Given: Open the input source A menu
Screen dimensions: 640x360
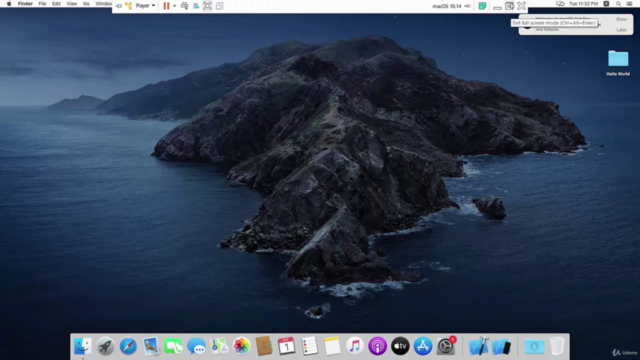Looking at the screenshot, I should (607, 4).
